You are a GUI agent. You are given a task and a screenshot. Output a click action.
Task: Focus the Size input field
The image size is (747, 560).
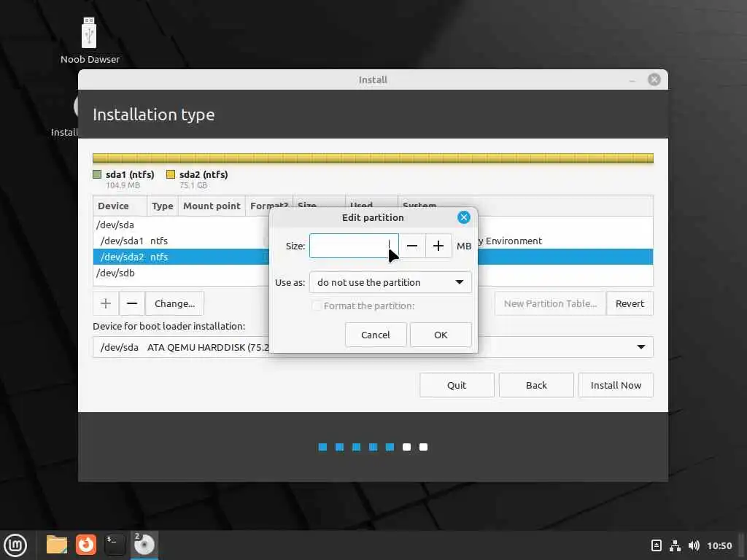354,246
